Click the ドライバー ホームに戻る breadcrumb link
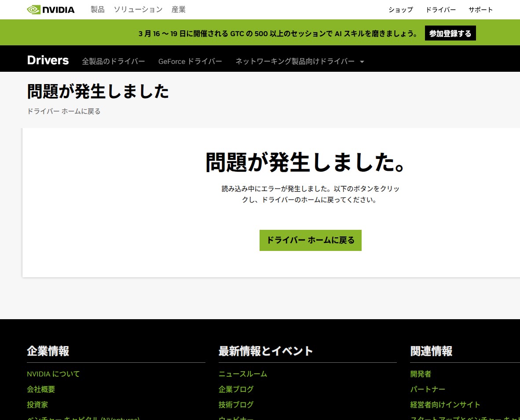This screenshot has height=420, width=520. [x=63, y=111]
